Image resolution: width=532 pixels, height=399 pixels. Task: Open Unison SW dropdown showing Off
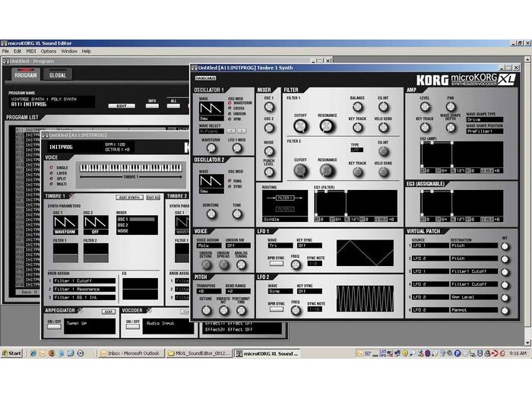[238, 245]
